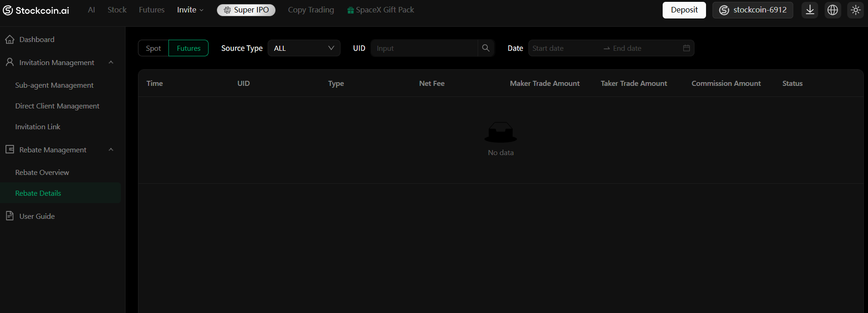Open the stockcoin-6912 account button
The image size is (868, 313).
[x=753, y=10]
